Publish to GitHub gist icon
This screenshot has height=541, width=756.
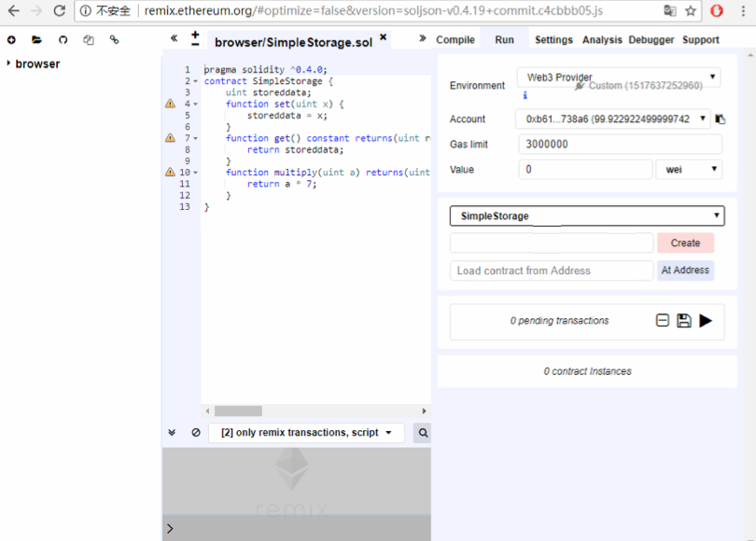click(x=63, y=40)
